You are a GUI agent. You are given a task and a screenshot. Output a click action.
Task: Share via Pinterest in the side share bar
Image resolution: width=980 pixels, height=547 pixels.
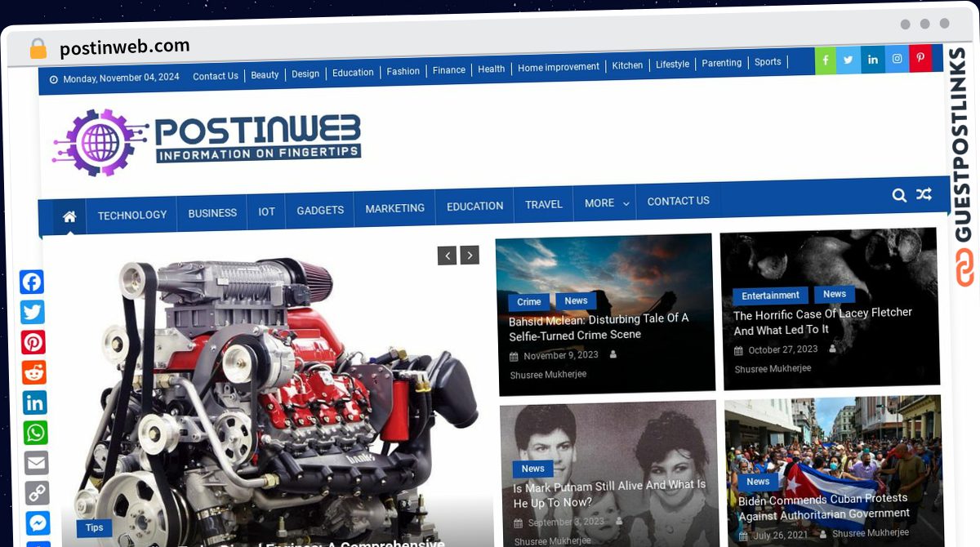click(33, 343)
